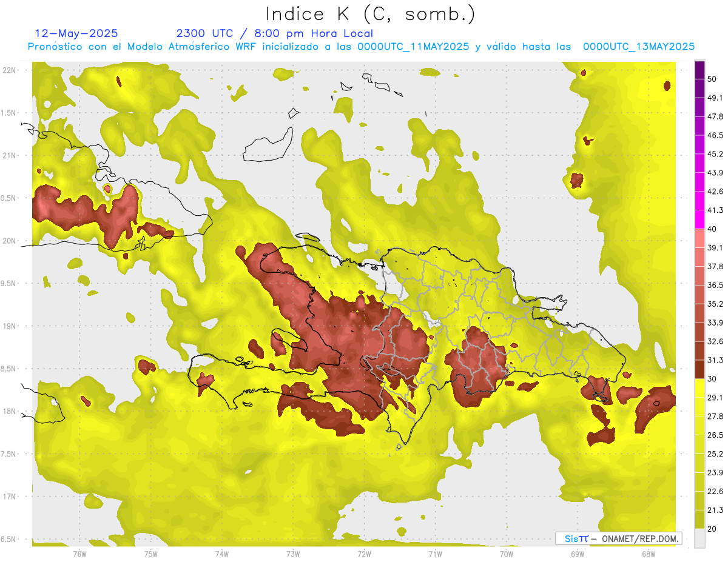Click the "22N" latitude label

(10, 70)
